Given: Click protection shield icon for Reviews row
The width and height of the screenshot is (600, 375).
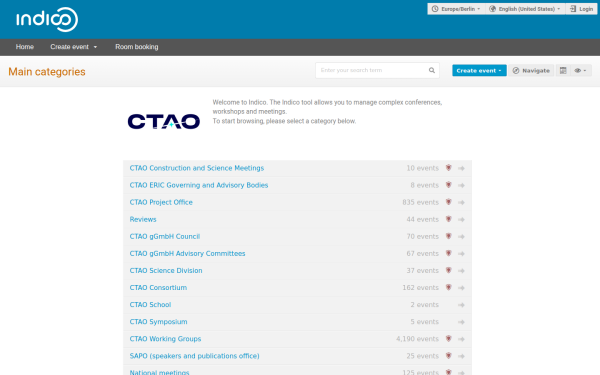Looking at the screenshot, I should pos(449,219).
